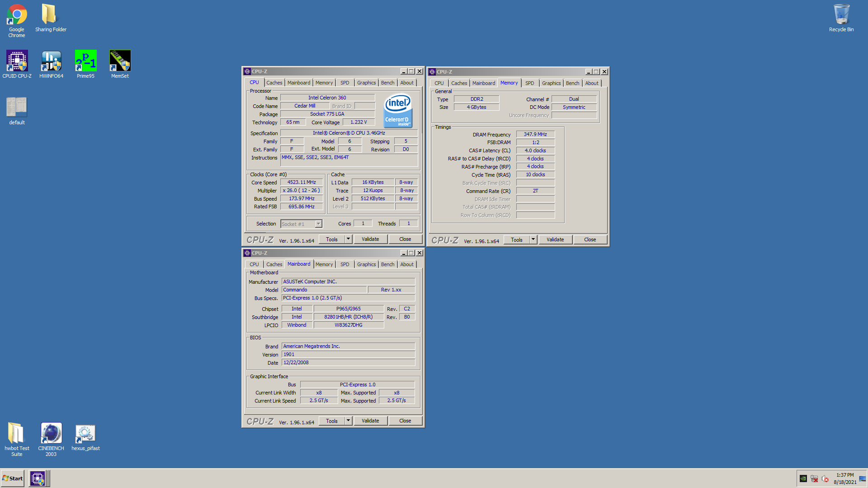Screen dimensions: 868x488
Task: Click Tools button in Memory window
Action: click(517, 239)
